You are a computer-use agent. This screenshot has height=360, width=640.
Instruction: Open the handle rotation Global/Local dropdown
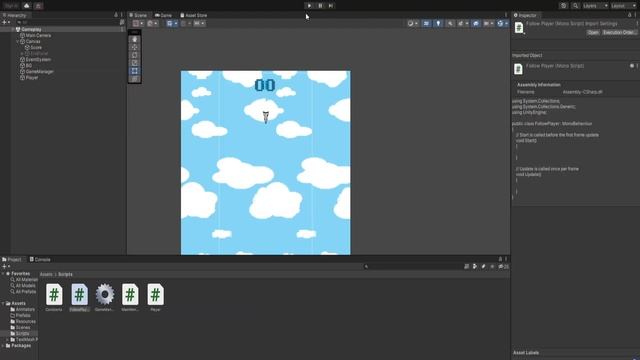(152, 24)
